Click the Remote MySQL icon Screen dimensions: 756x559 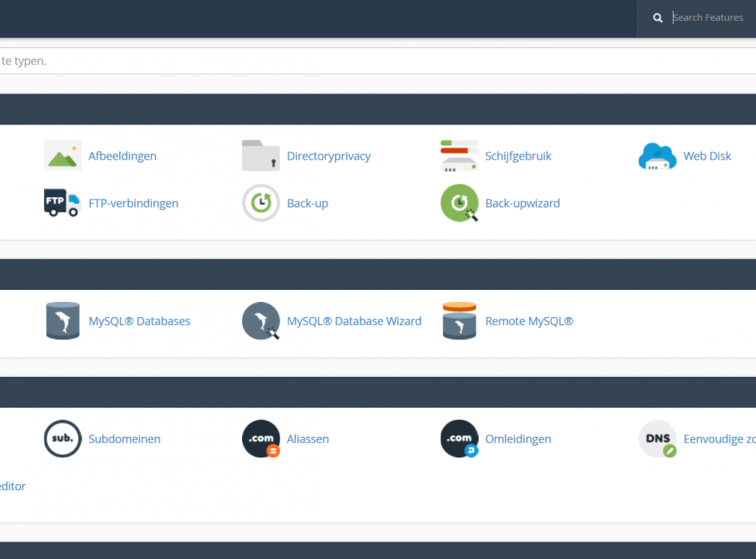click(460, 321)
